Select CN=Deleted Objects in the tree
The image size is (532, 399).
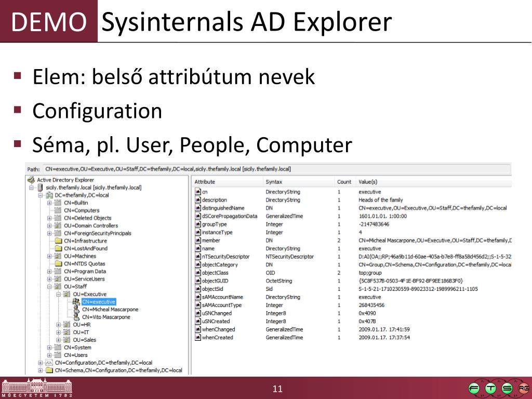tap(87, 218)
